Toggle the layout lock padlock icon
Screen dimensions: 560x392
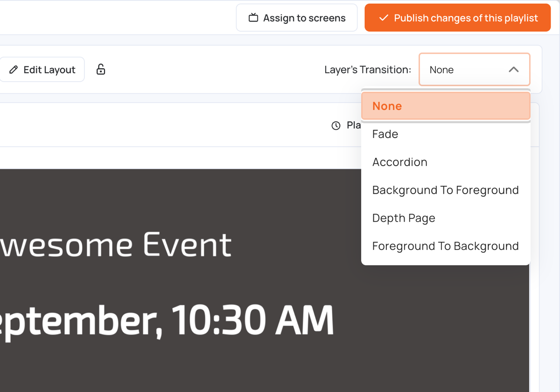point(101,70)
